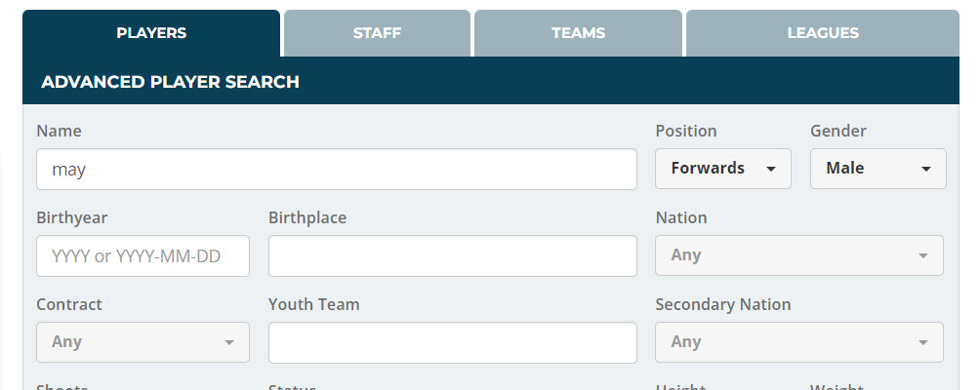
Task: Expand the Contract dropdown
Action: 143,342
